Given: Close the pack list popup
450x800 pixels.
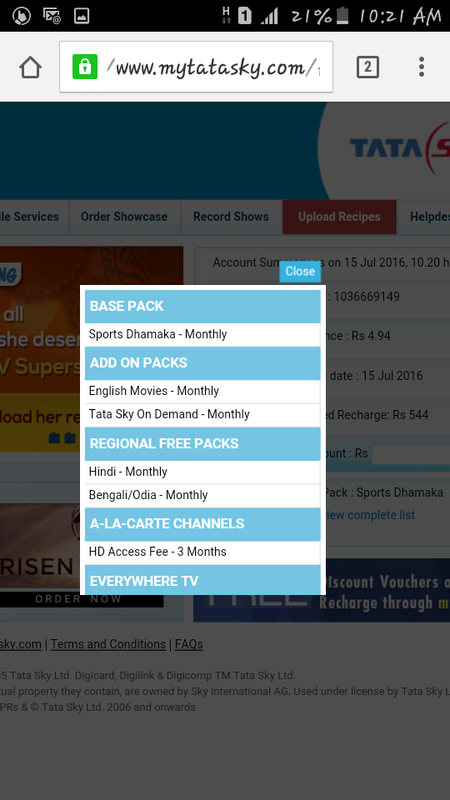Looking at the screenshot, I should pyautogui.click(x=300, y=271).
